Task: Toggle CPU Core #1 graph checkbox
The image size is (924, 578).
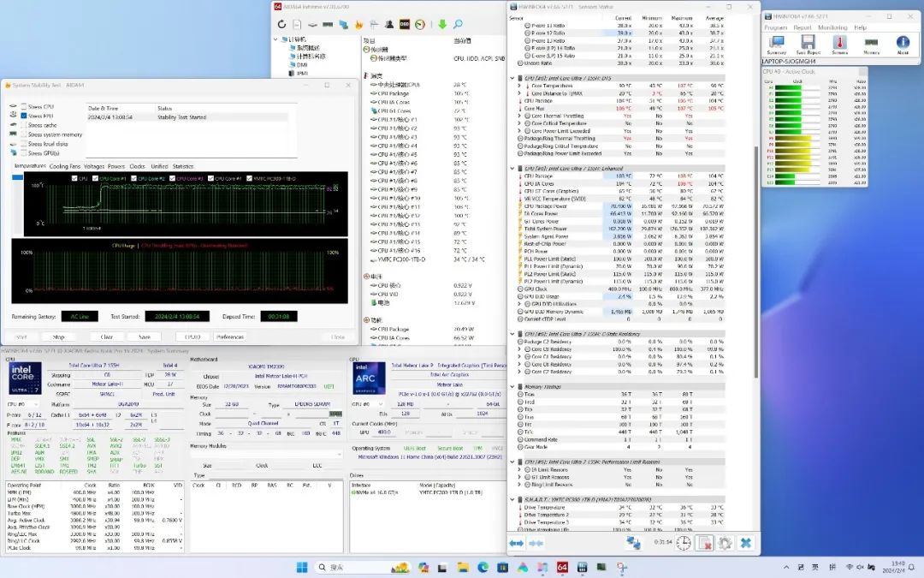Action: 96,178
